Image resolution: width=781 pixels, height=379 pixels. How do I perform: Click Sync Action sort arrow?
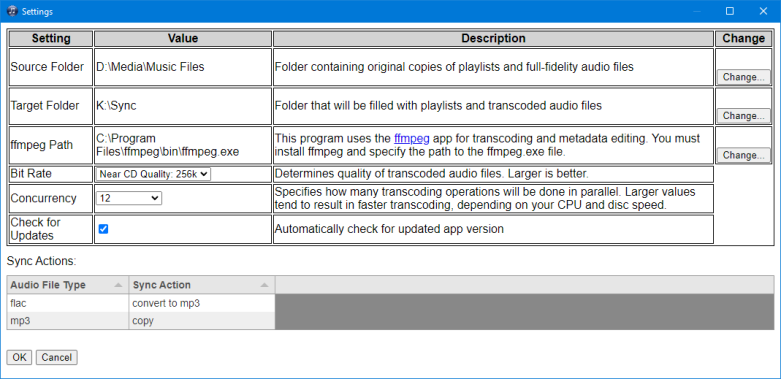click(264, 285)
